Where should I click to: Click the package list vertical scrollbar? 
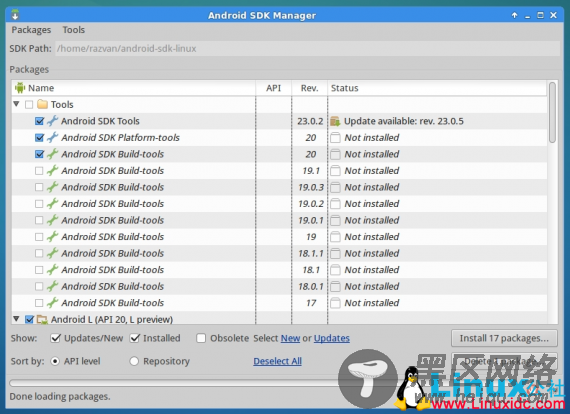coord(553,113)
